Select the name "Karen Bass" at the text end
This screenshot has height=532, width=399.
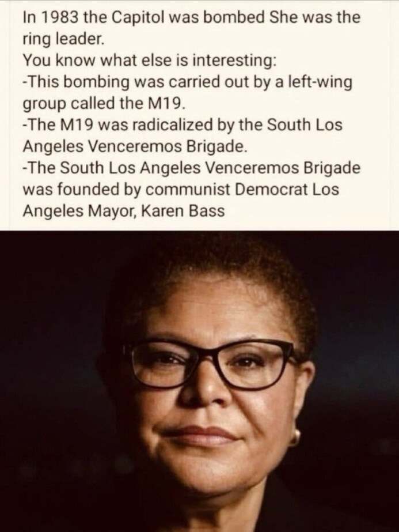click(x=183, y=211)
